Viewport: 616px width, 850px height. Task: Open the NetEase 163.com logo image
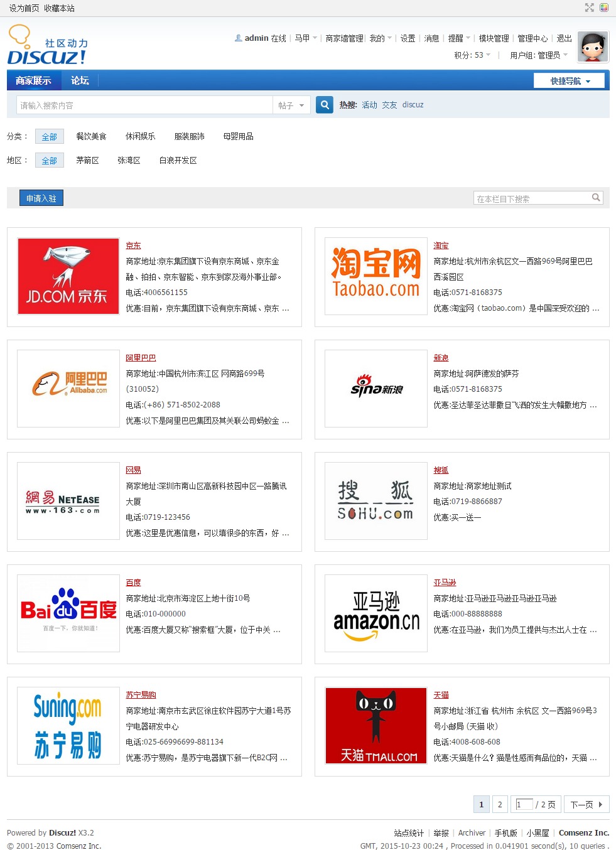[x=68, y=501]
